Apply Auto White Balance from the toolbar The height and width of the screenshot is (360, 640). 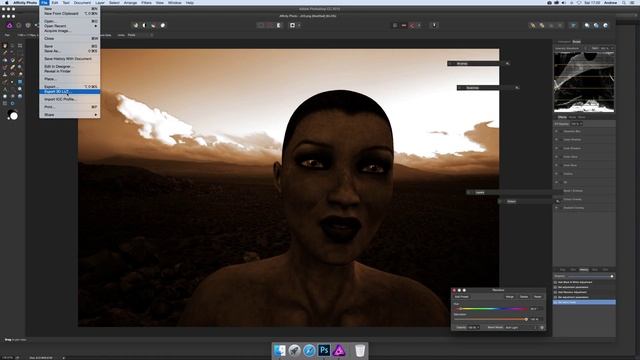(x=162, y=25)
